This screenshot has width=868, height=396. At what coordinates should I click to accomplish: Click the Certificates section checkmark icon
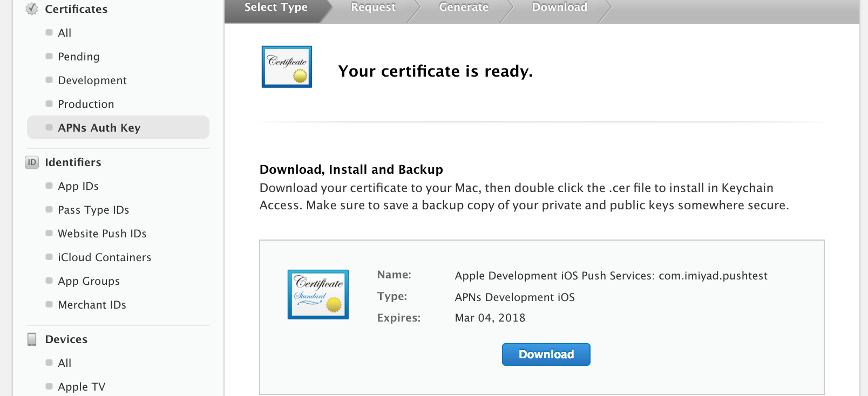(32, 9)
